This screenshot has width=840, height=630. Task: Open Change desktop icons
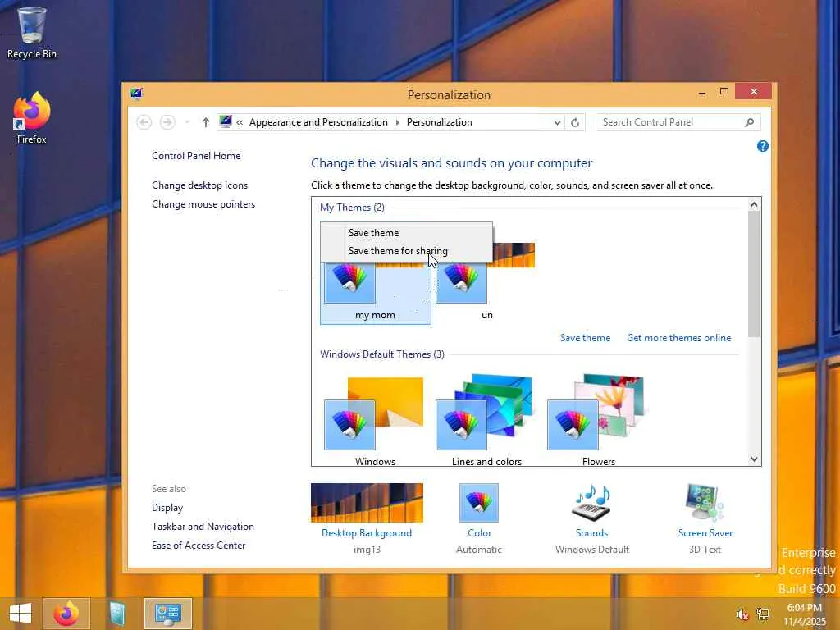tap(200, 185)
